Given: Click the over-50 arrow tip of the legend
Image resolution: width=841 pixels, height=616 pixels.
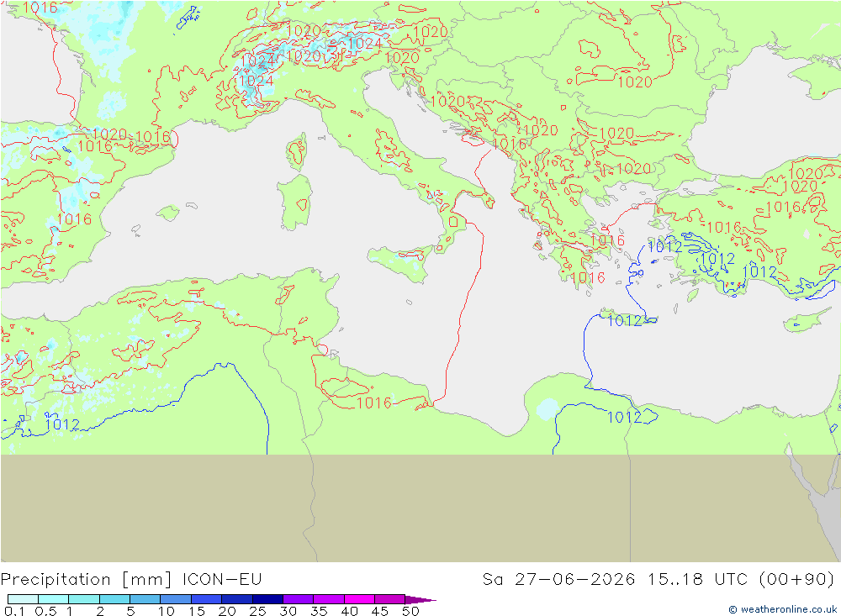Looking at the screenshot, I should pyautogui.click(x=421, y=599).
